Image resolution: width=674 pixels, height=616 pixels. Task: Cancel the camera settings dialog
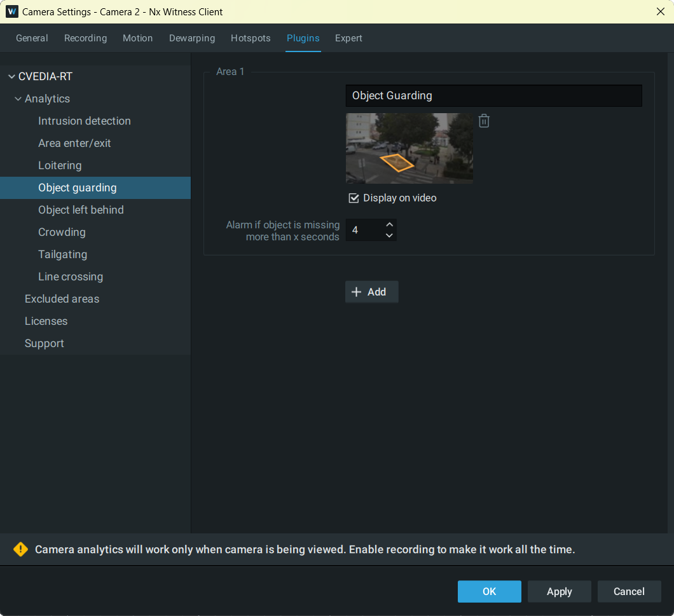pos(629,591)
